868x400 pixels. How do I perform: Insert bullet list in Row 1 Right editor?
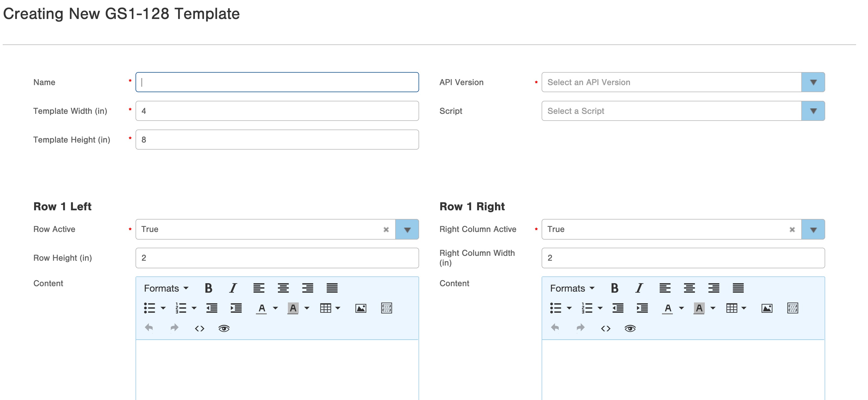[x=556, y=308]
